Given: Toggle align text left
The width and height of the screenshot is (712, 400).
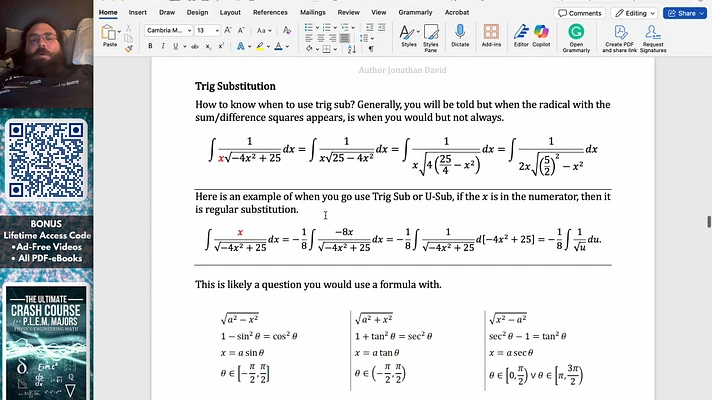Looking at the screenshot, I should coord(309,39).
